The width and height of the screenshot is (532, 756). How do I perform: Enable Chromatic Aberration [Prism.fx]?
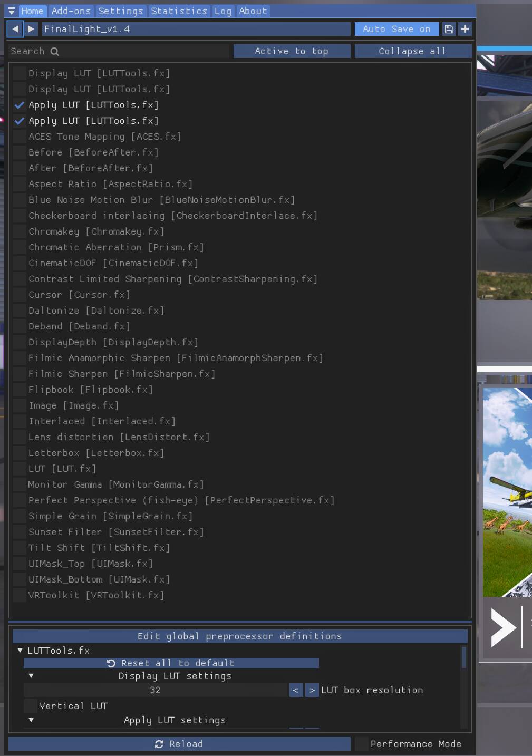(20, 247)
